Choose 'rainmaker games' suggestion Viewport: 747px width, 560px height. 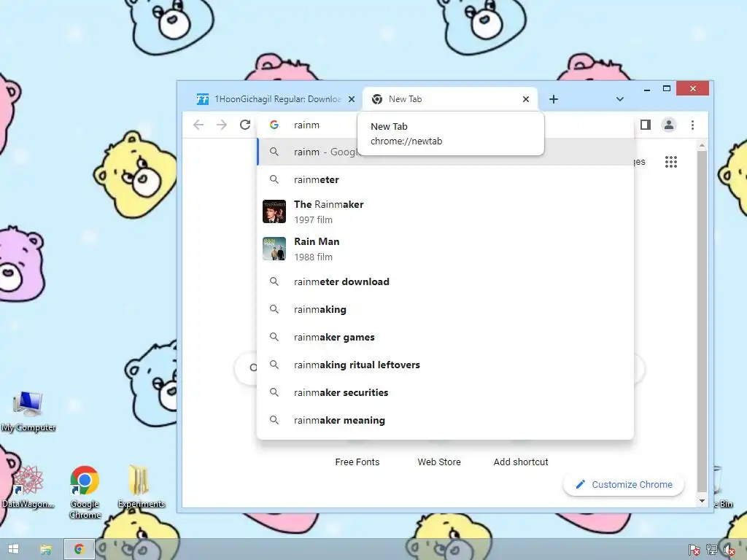pyautogui.click(x=445, y=337)
